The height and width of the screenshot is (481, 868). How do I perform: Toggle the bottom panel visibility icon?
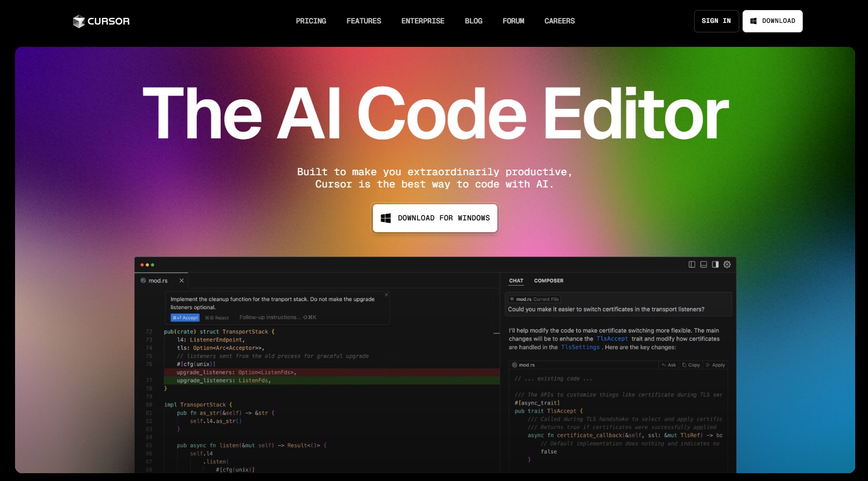(703, 264)
